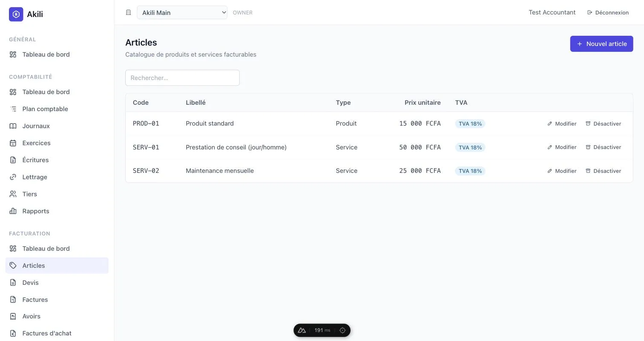This screenshot has width=644, height=341.
Task: Deactivate Maintenance mensuelle article
Action: (603, 171)
